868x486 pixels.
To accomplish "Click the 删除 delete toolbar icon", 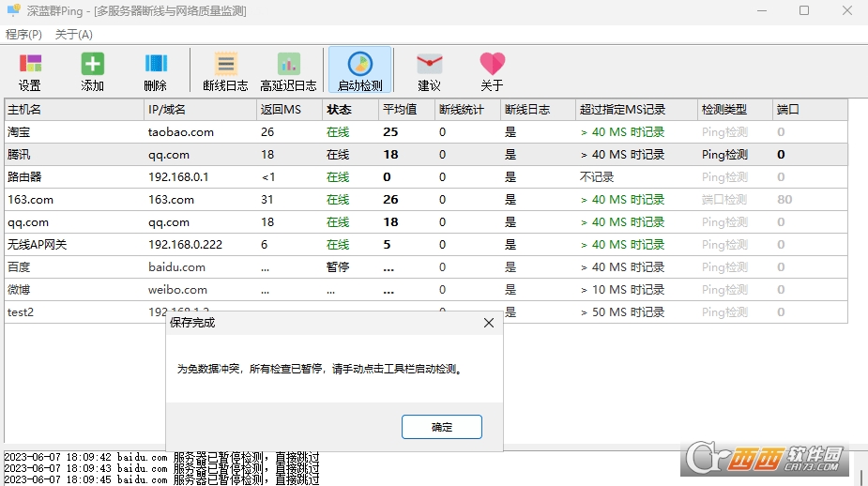I will (156, 71).
